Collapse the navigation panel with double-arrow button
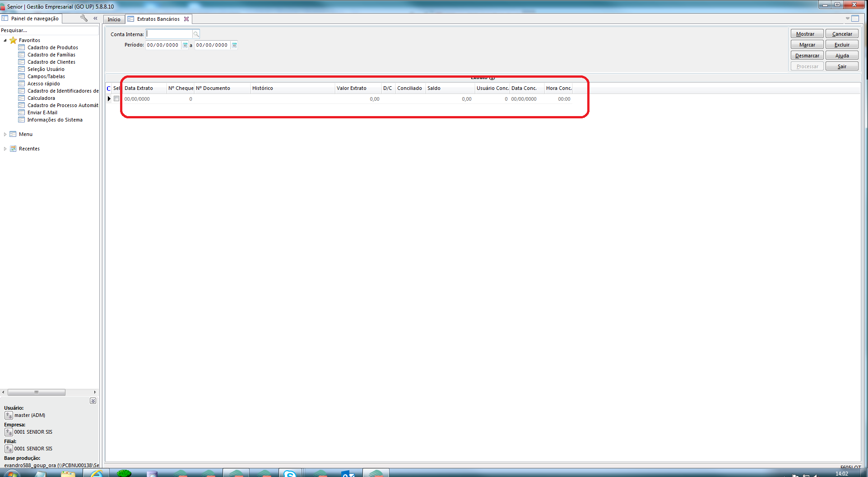This screenshot has height=477, width=868. 95,18
